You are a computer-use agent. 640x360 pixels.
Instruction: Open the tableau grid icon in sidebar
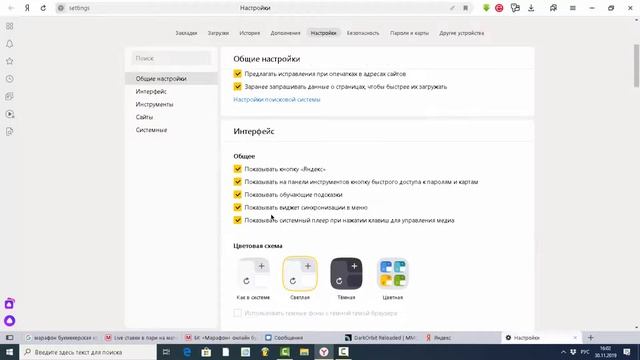coord(9,26)
